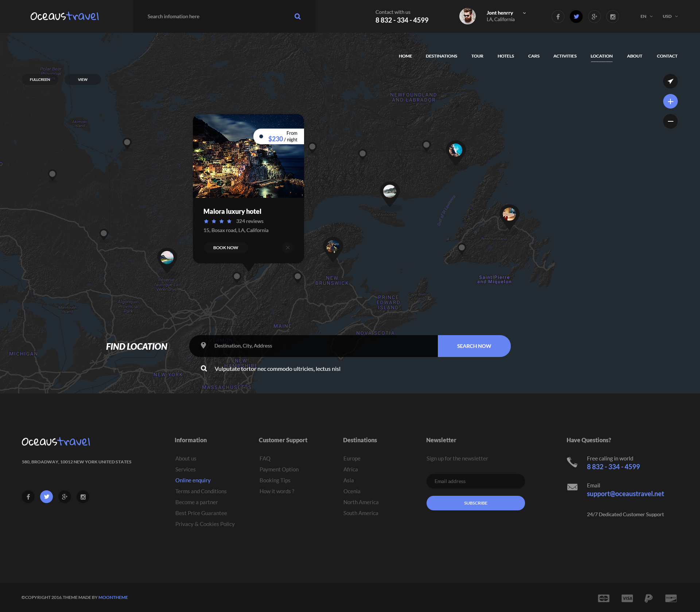This screenshot has width=700, height=612.
Task: Open the USD currency dropdown
Action: pyautogui.click(x=670, y=16)
